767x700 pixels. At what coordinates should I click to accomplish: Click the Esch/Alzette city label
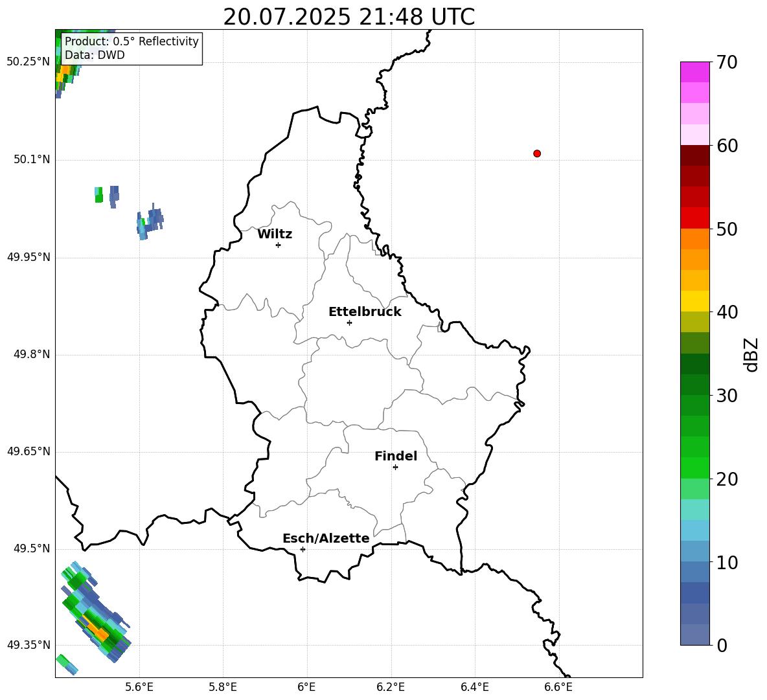326,538
